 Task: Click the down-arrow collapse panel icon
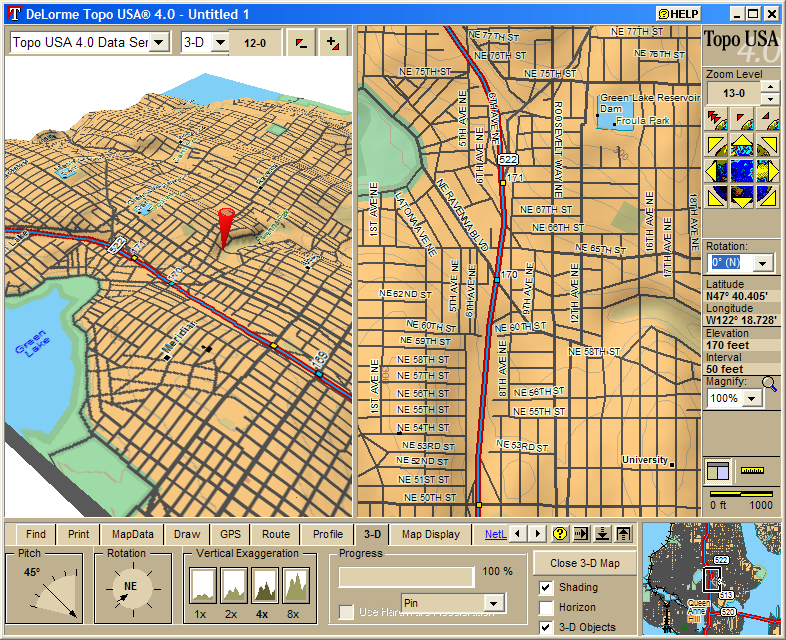coord(602,534)
